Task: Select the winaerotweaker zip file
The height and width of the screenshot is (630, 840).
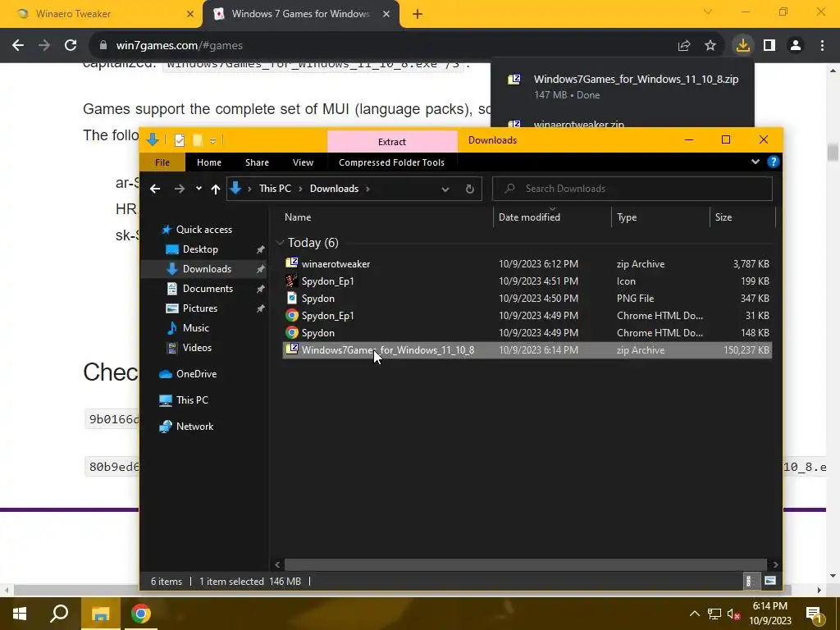Action: [527, 264]
